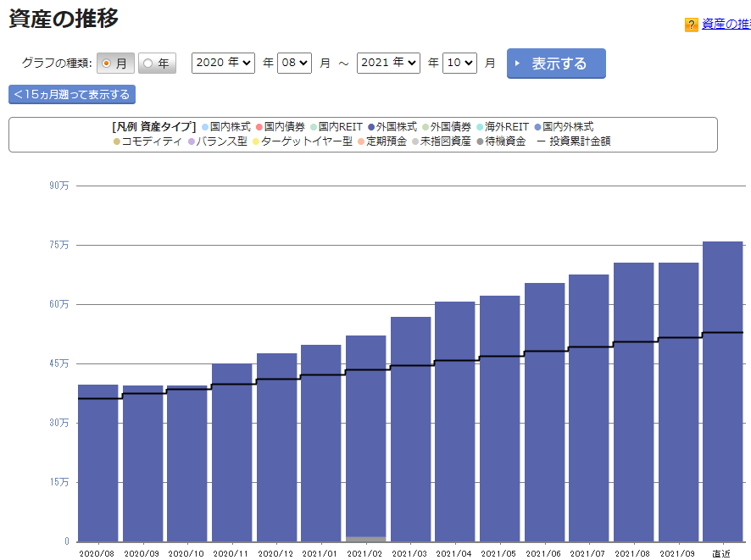This screenshot has width=751, height=560.
Task: Click the 2021/08 bar in the chart
Action: pyautogui.click(x=634, y=402)
